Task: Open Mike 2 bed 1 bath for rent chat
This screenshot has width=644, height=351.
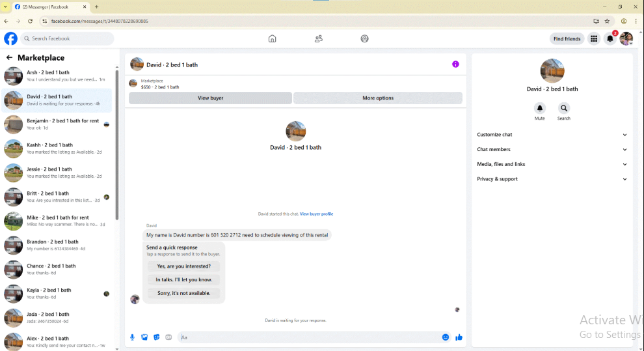Action: tap(57, 221)
